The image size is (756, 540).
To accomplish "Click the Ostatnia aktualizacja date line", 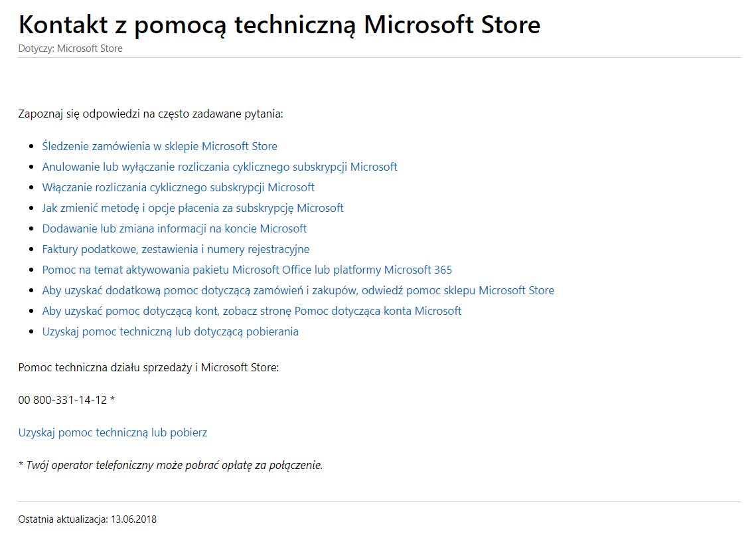I will click(x=88, y=519).
